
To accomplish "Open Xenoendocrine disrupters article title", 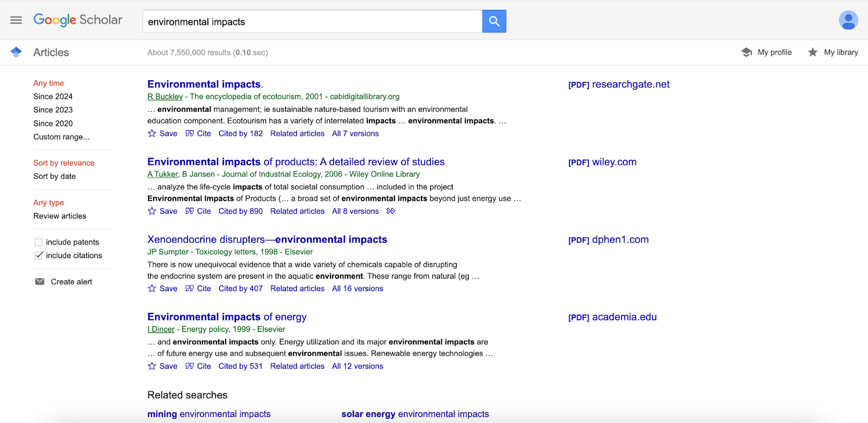I will [x=267, y=239].
